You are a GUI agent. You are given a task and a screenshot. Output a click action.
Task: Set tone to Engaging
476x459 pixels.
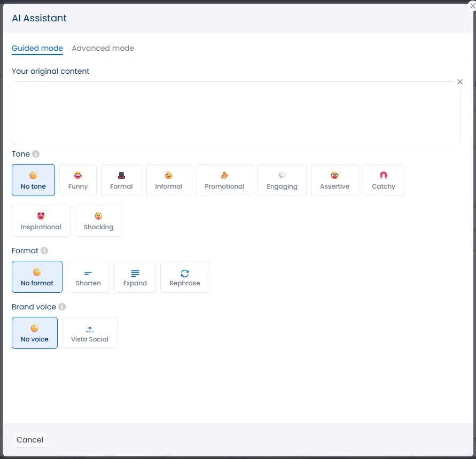click(x=282, y=180)
